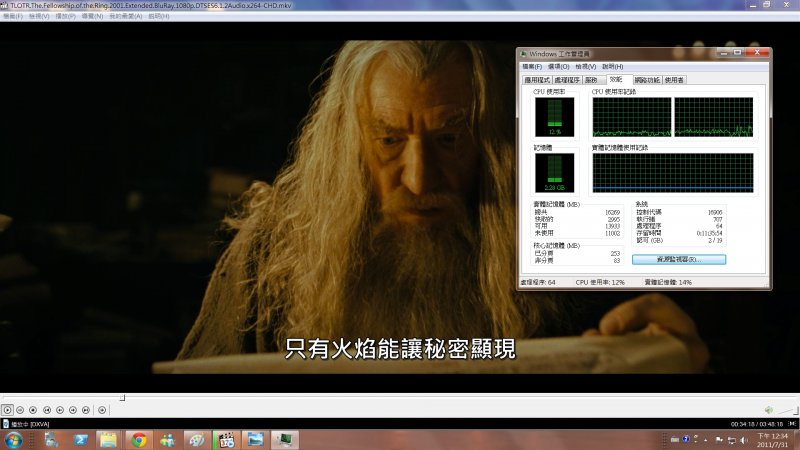Switch to 處理程序 tab in Task Manager
800x450 pixels.
566,79
